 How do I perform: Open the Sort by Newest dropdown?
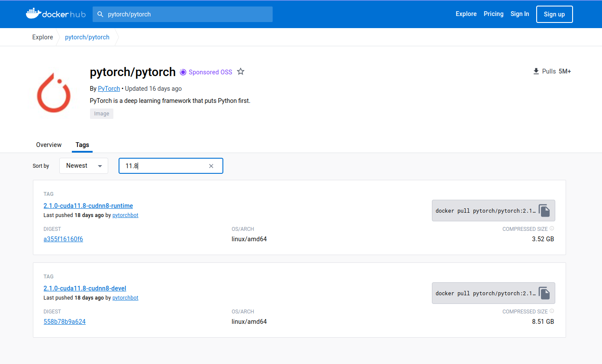(x=84, y=166)
